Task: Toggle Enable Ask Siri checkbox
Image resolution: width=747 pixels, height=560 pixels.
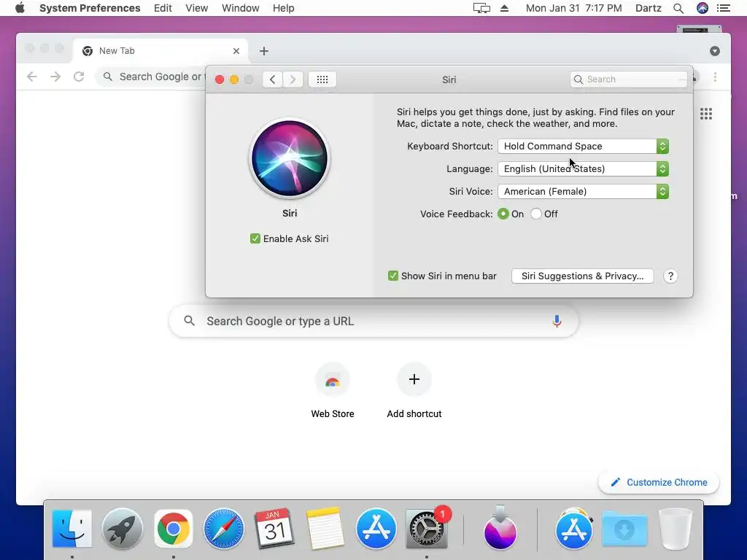Action: coord(255,238)
